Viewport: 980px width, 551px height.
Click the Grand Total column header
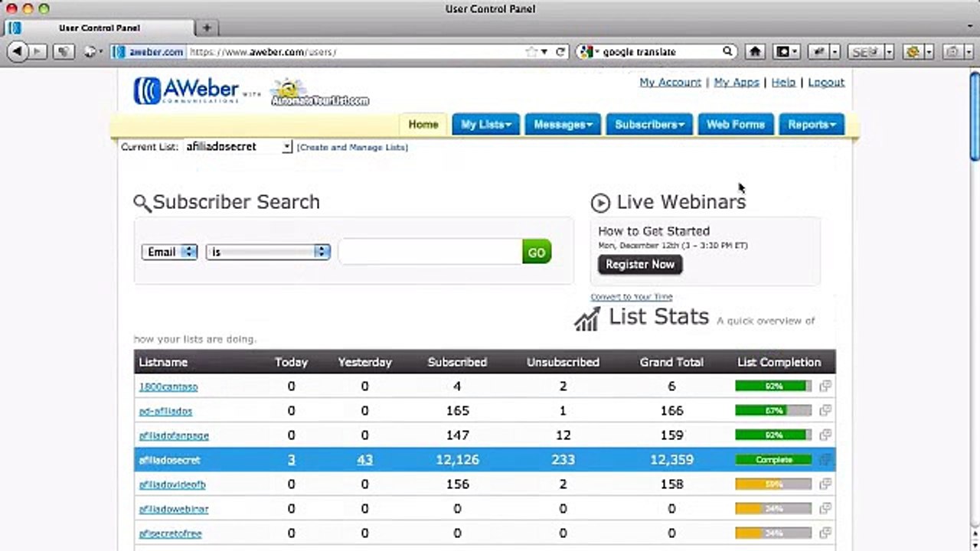671,362
